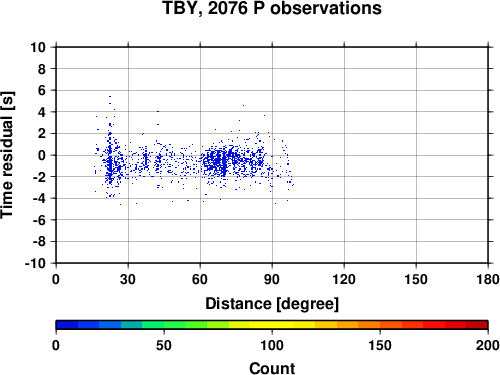The width and height of the screenshot is (500, 375).
Task: Click the x-axis tick label 30
Action: tap(128, 279)
